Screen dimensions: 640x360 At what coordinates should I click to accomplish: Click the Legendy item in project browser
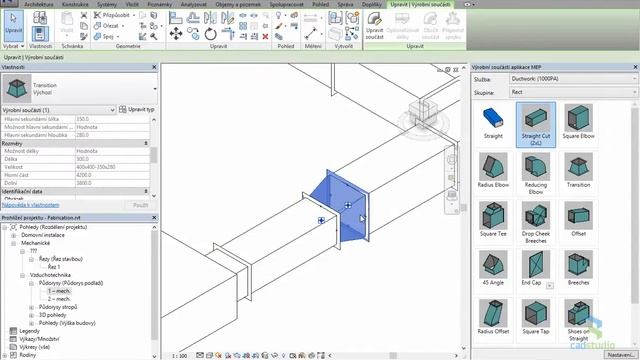click(x=29, y=331)
